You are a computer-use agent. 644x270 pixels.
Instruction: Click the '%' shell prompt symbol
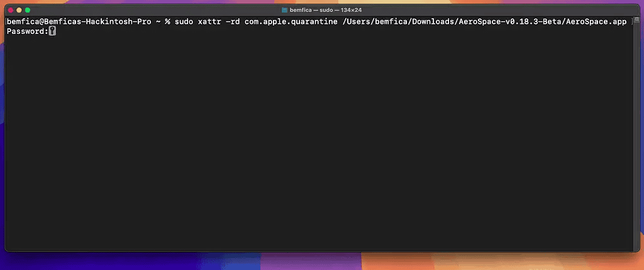pyautogui.click(x=167, y=21)
